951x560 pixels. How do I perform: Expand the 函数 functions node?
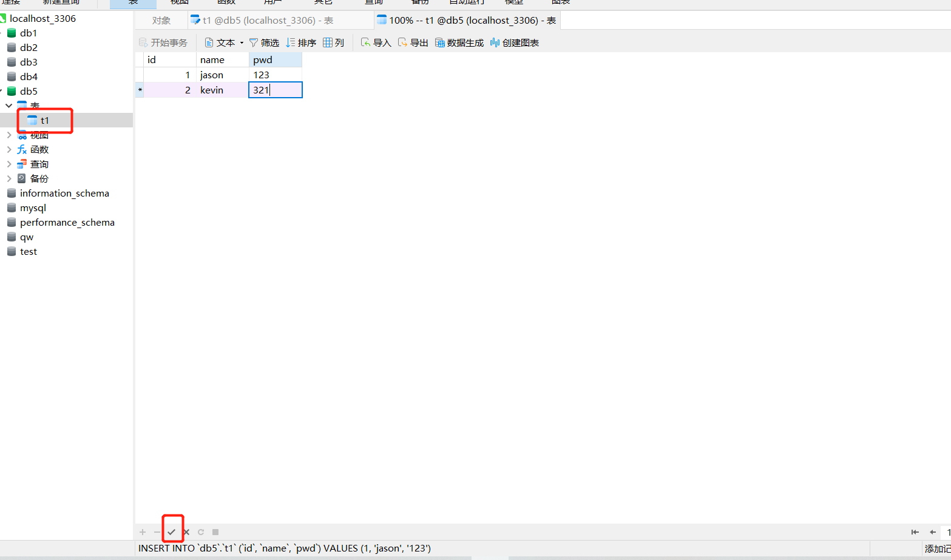9,149
